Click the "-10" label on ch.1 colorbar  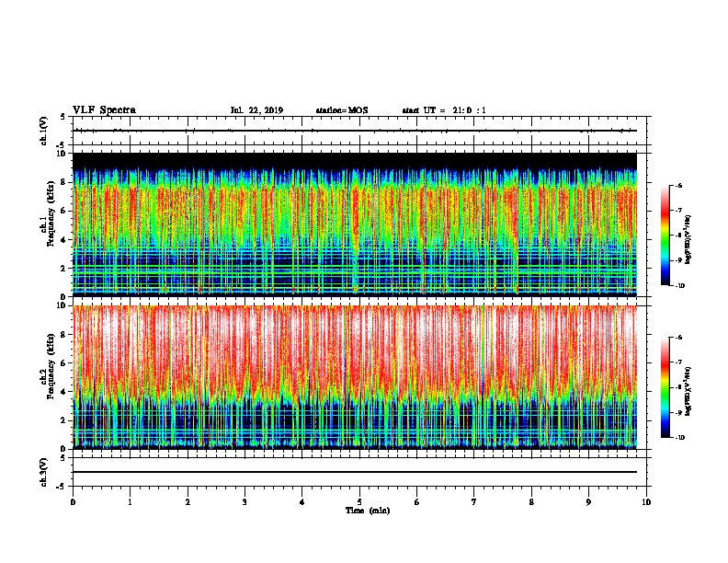pos(680,286)
